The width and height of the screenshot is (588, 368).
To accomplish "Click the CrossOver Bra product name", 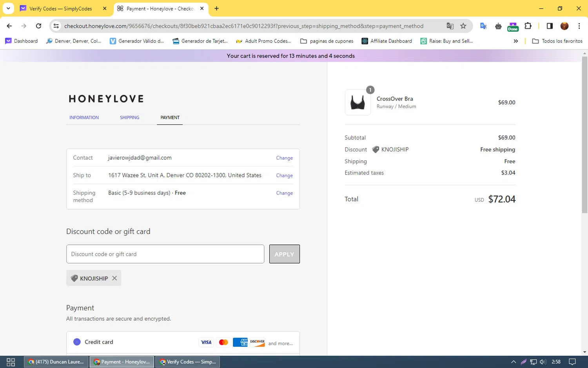I will [395, 98].
